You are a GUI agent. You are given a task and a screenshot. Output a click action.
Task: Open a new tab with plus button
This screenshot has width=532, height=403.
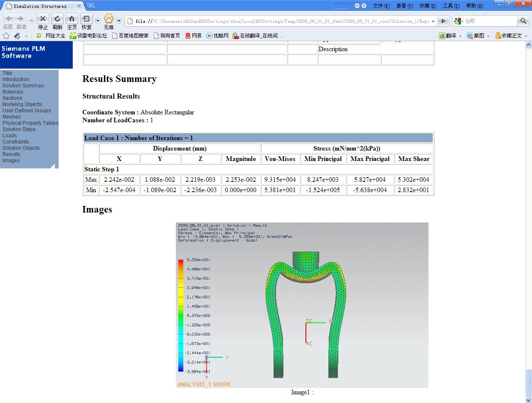coord(91,5)
